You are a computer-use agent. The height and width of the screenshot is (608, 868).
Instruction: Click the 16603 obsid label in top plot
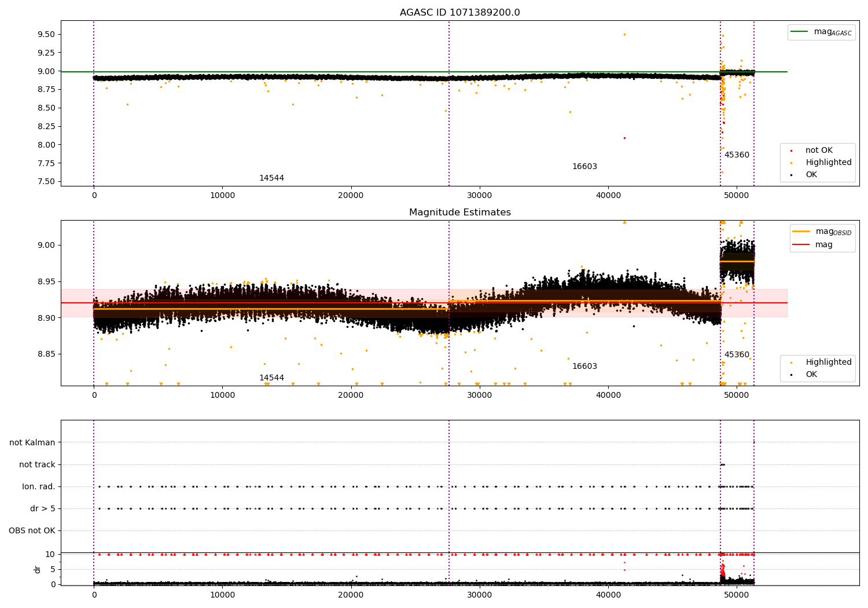(x=584, y=167)
